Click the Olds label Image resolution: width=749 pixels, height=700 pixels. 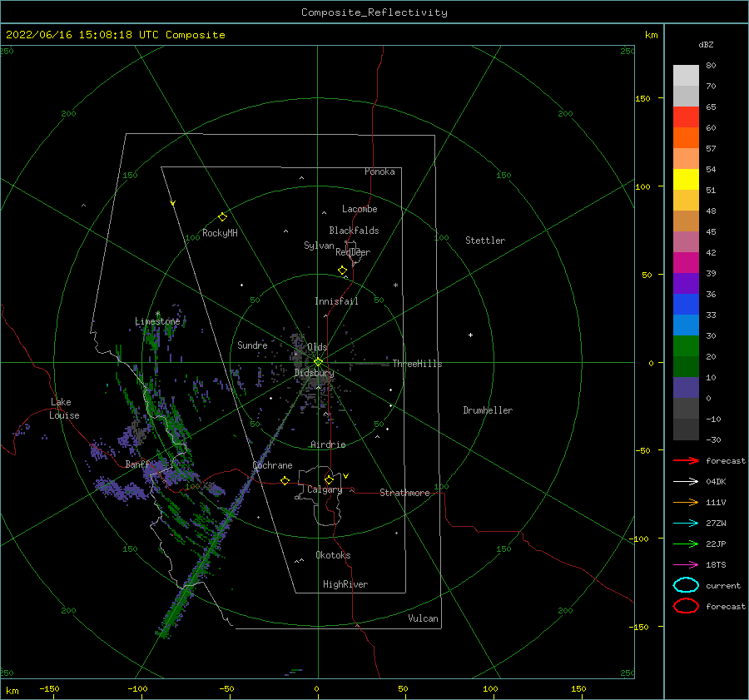point(317,347)
